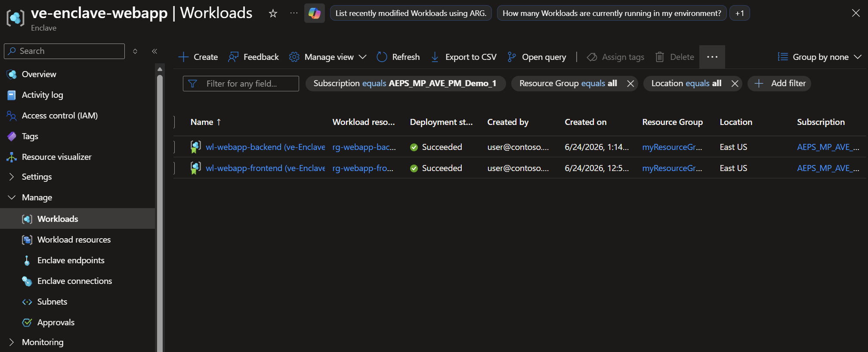This screenshot has width=868, height=352.
Task: Click the Enclave connections icon
Action: [x=27, y=281]
